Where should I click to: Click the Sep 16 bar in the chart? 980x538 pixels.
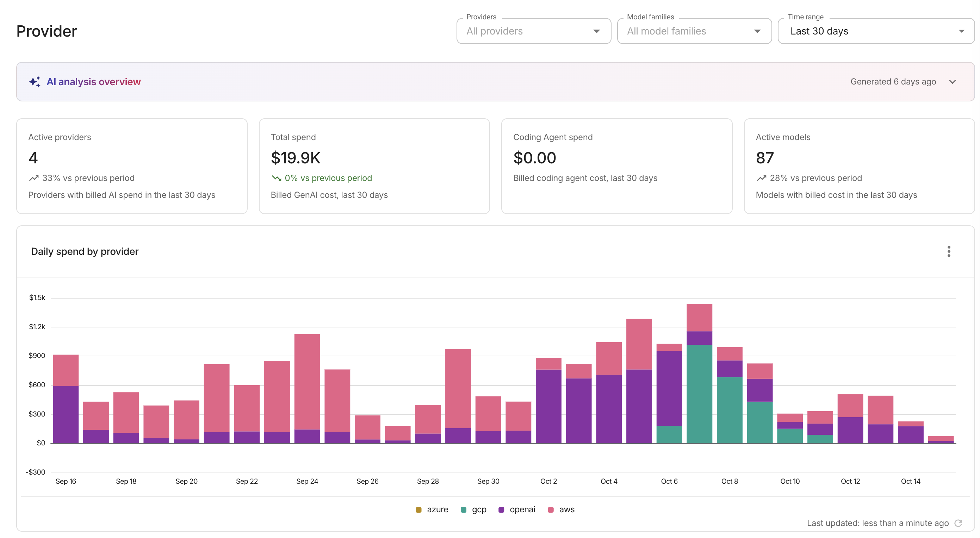point(66,399)
